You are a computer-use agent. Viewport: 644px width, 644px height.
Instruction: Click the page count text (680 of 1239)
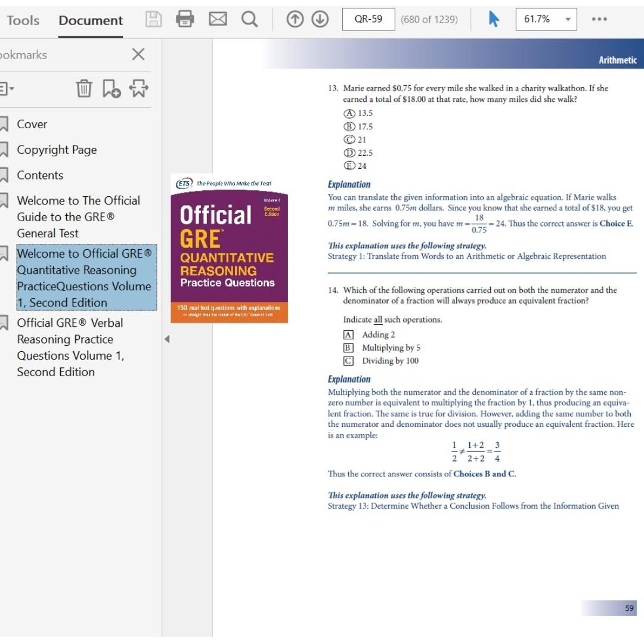[x=429, y=19]
